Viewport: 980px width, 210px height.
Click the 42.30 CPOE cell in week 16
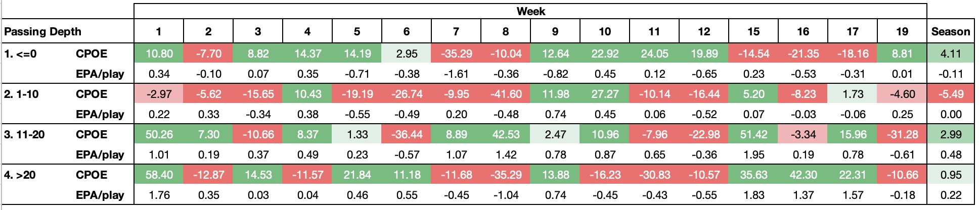coord(803,175)
